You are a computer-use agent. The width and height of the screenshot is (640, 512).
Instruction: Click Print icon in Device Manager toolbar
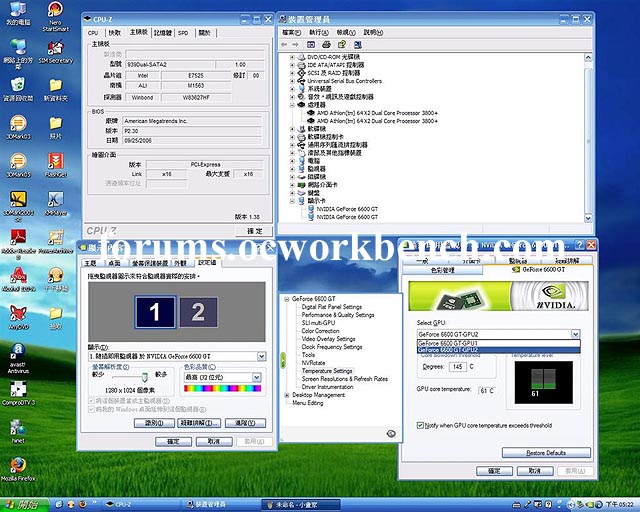pos(326,45)
